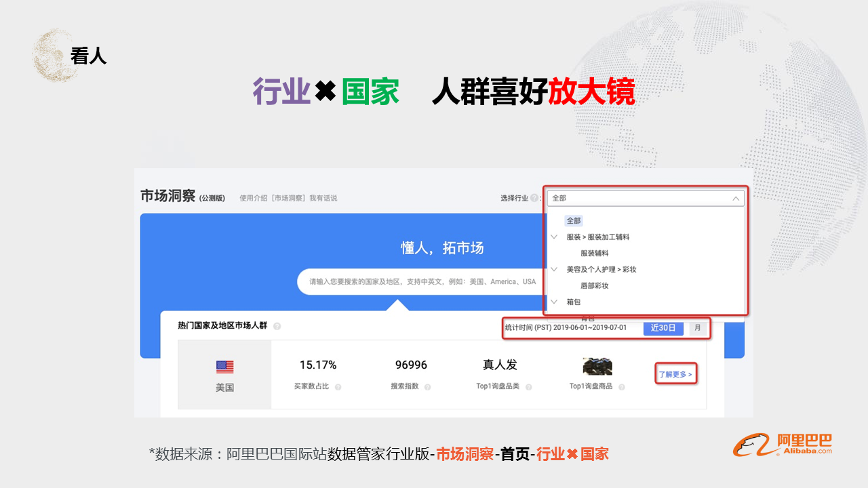
Task: Click the Alibaba.com logo
Action: (x=783, y=445)
